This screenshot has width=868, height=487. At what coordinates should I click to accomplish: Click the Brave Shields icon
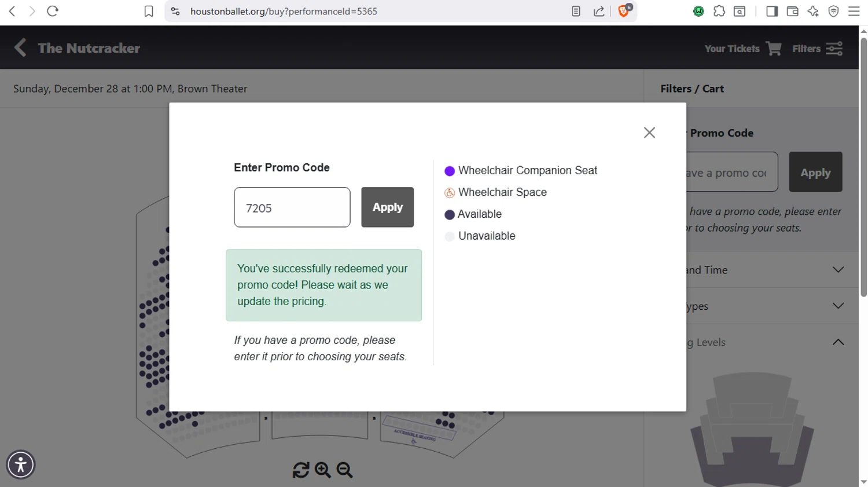[623, 11]
